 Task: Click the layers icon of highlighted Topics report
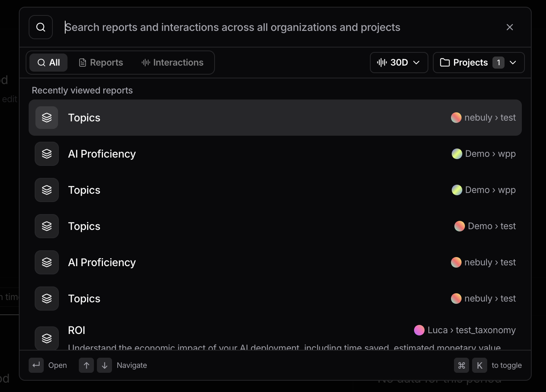coord(47,118)
